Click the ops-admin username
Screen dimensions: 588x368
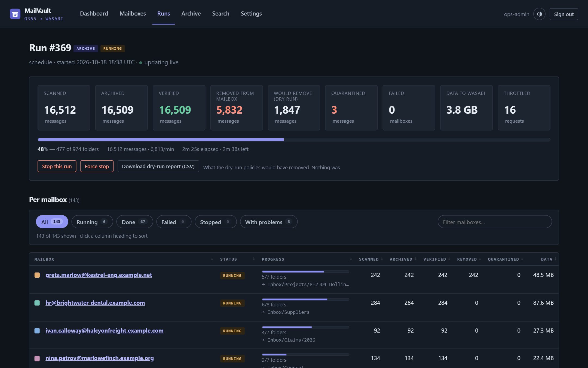(x=516, y=14)
